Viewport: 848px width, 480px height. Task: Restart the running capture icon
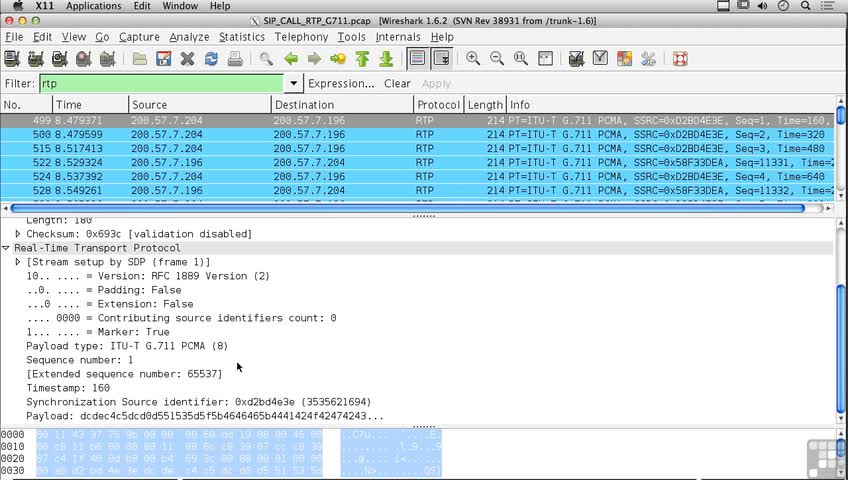[x=107, y=58]
